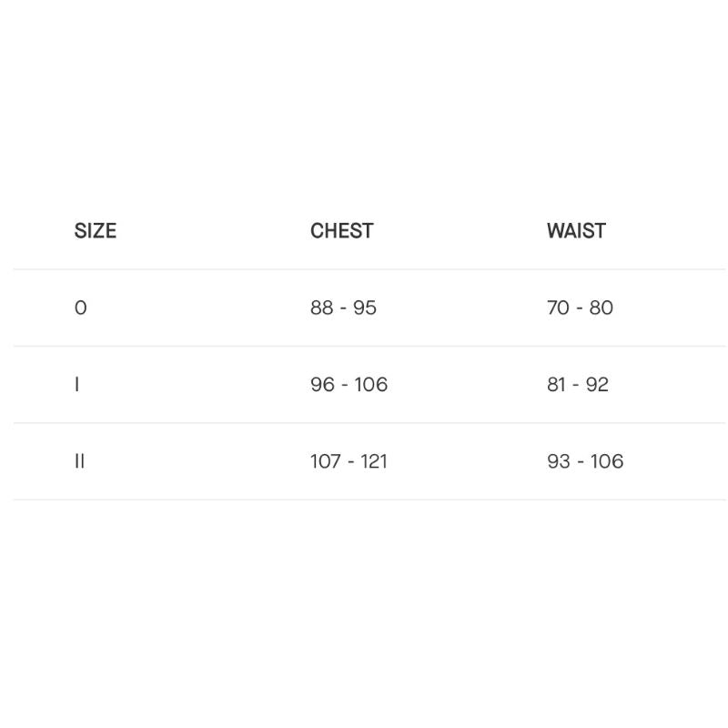Click chest range 88 - 95
728x728 pixels.
click(343, 308)
